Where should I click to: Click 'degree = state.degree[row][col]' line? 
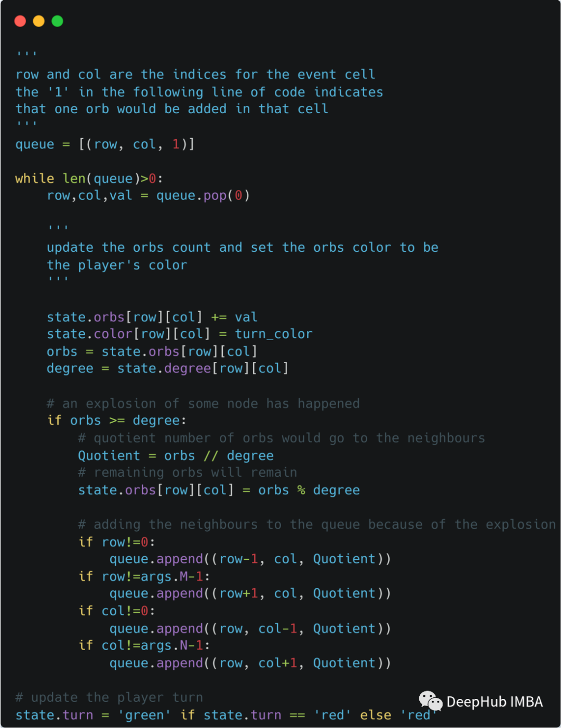168,369
